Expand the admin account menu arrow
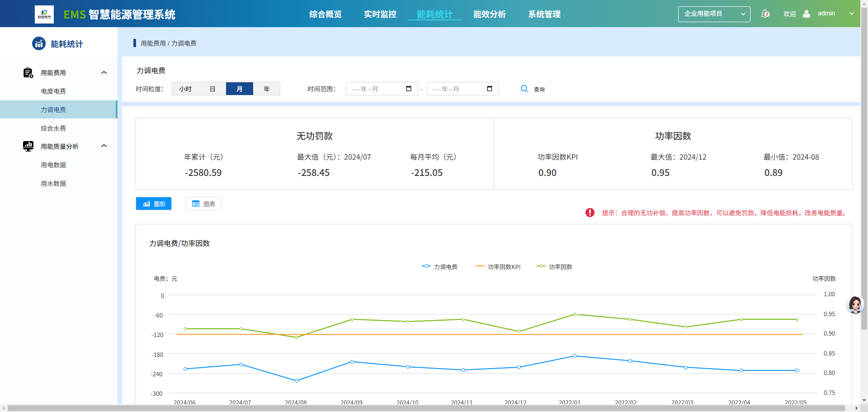The image size is (868, 412). pos(852,14)
